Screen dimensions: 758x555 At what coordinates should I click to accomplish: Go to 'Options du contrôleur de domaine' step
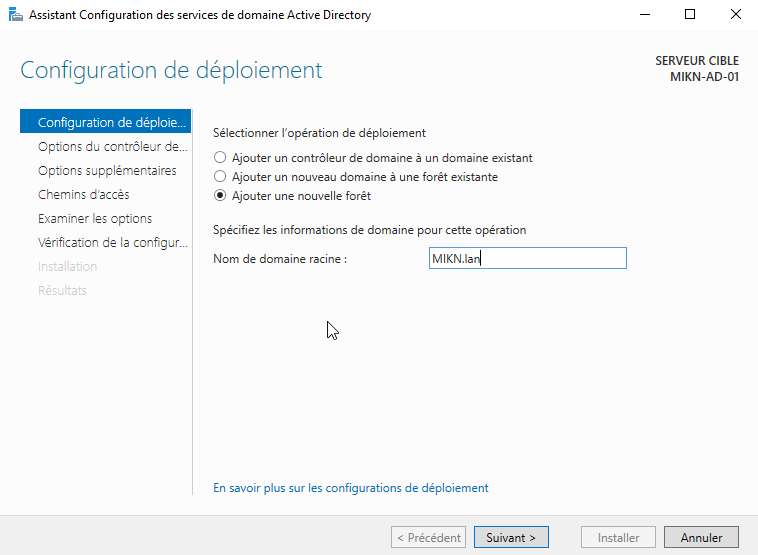click(x=112, y=147)
